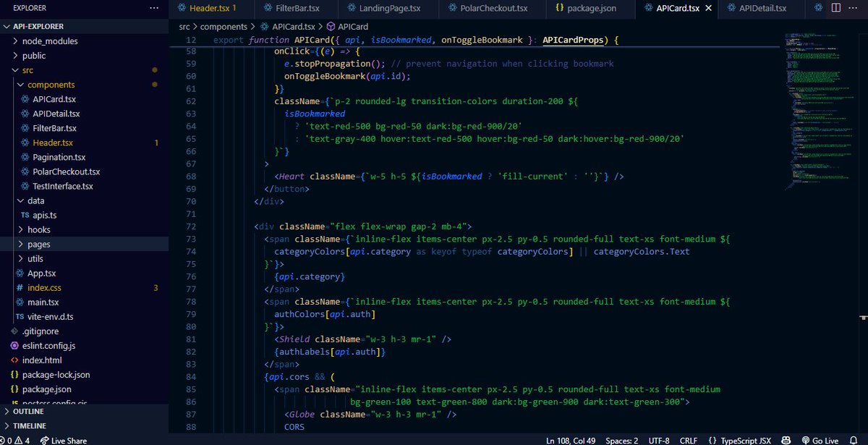Click language mode braces icon in status bar
868x445 pixels.
pyautogui.click(x=712, y=440)
